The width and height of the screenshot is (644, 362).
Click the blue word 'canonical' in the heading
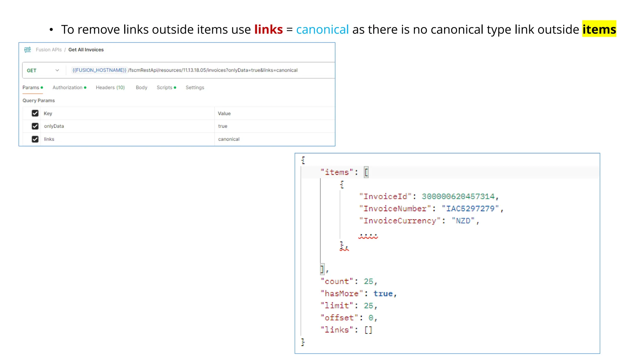tap(322, 29)
